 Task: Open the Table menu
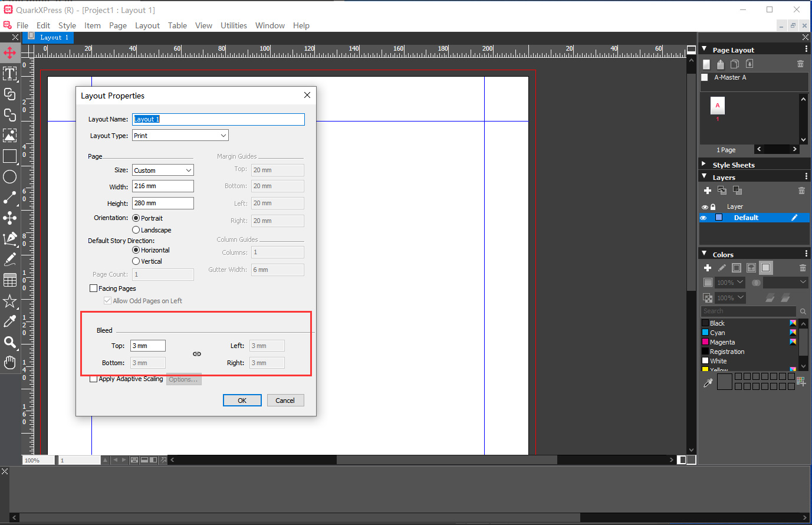(x=177, y=25)
